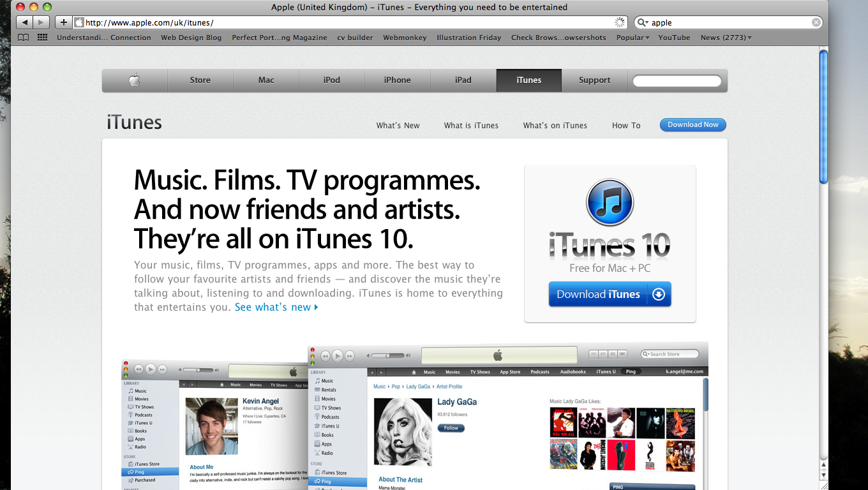Image resolution: width=868 pixels, height=490 pixels.
Task: Open the iPad tab
Action: pyautogui.click(x=463, y=80)
